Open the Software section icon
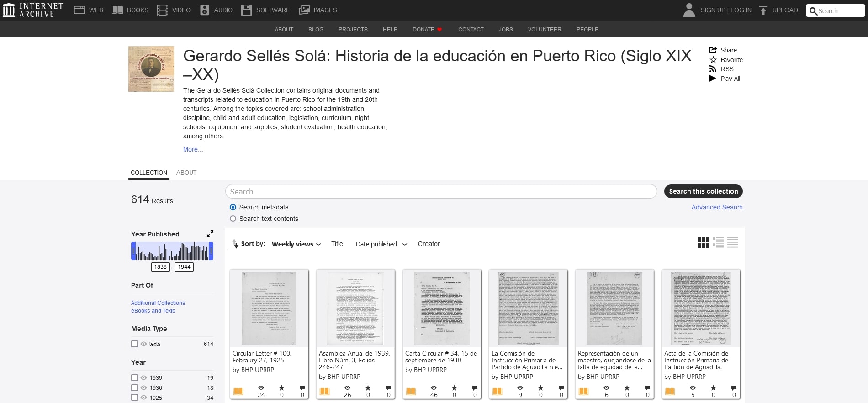Screen dimensions: 868x403 (247, 10)
